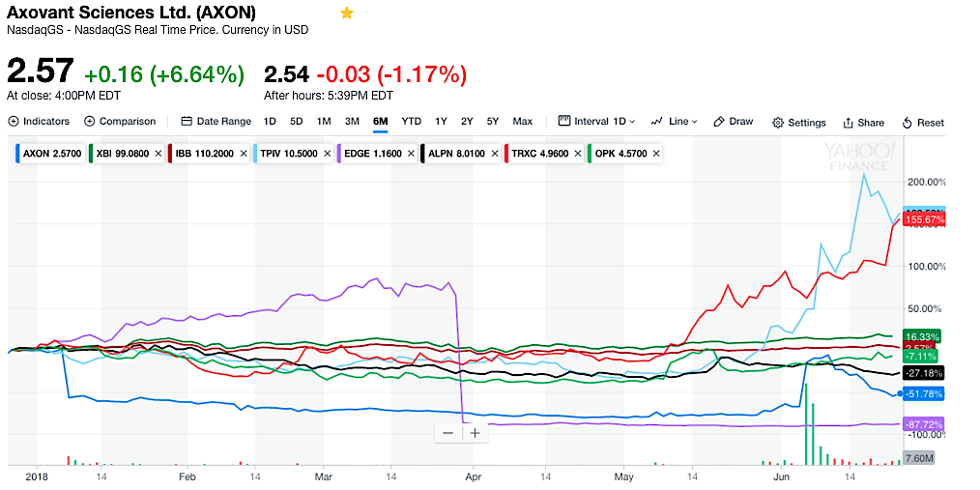The width and height of the screenshot is (980, 490).
Task: Activate the Draw tool
Action: [x=734, y=121]
